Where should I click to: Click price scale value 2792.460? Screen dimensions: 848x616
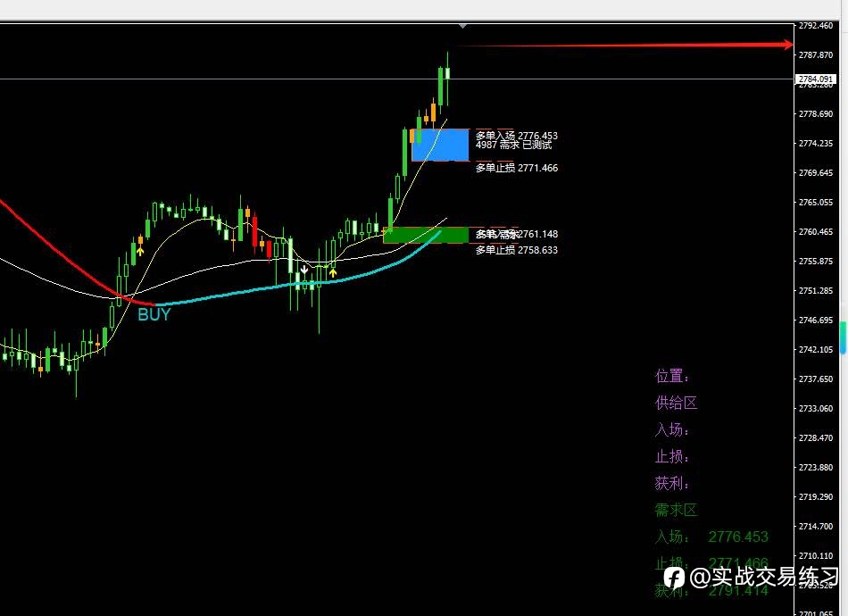tap(816, 25)
